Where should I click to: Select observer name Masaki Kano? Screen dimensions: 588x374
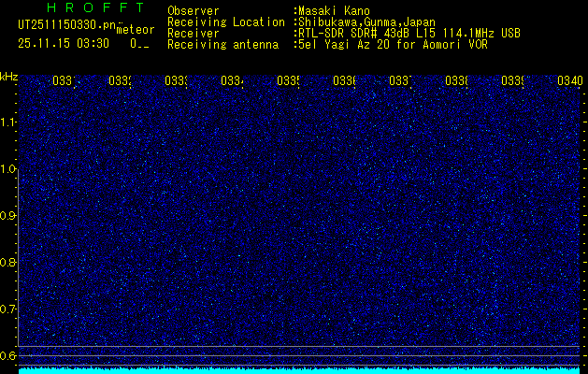pos(334,11)
